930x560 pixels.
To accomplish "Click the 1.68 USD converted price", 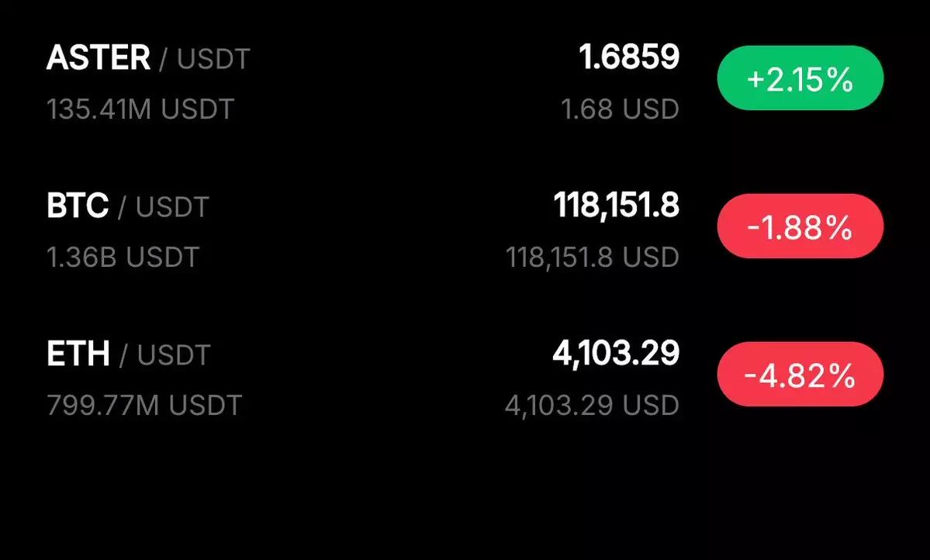I will pyautogui.click(x=620, y=109).
